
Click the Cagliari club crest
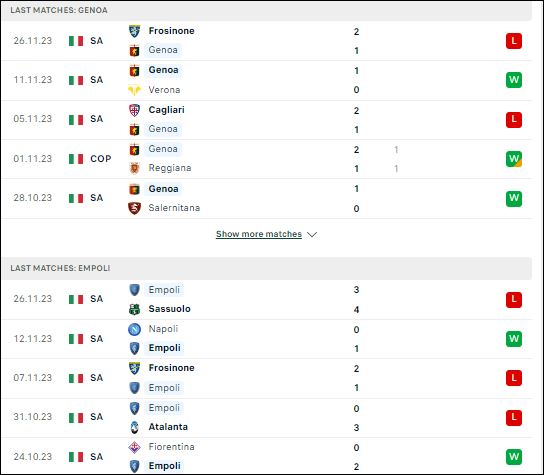click(x=134, y=110)
